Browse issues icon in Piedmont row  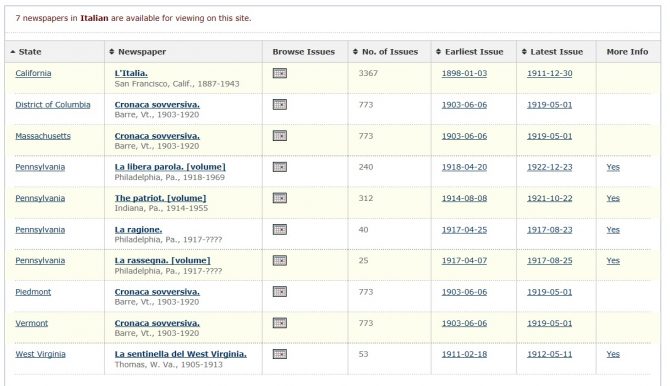click(x=279, y=292)
